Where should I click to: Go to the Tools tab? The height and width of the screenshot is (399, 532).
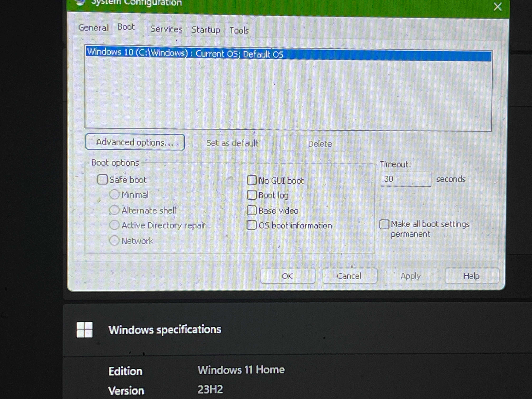pyautogui.click(x=239, y=30)
